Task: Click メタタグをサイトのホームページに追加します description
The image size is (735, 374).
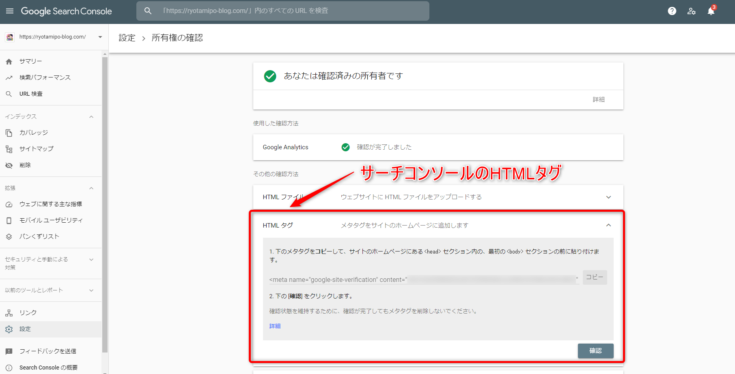Action: [405, 225]
